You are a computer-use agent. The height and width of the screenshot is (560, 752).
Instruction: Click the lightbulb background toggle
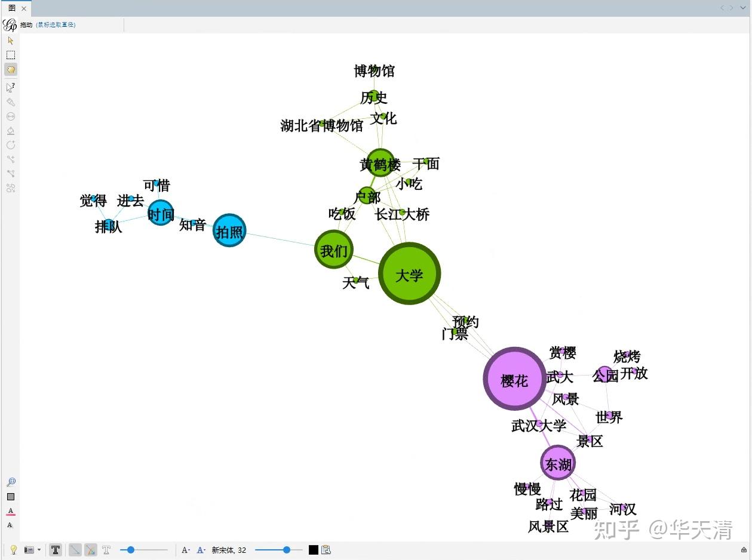pyautogui.click(x=13, y=550)
